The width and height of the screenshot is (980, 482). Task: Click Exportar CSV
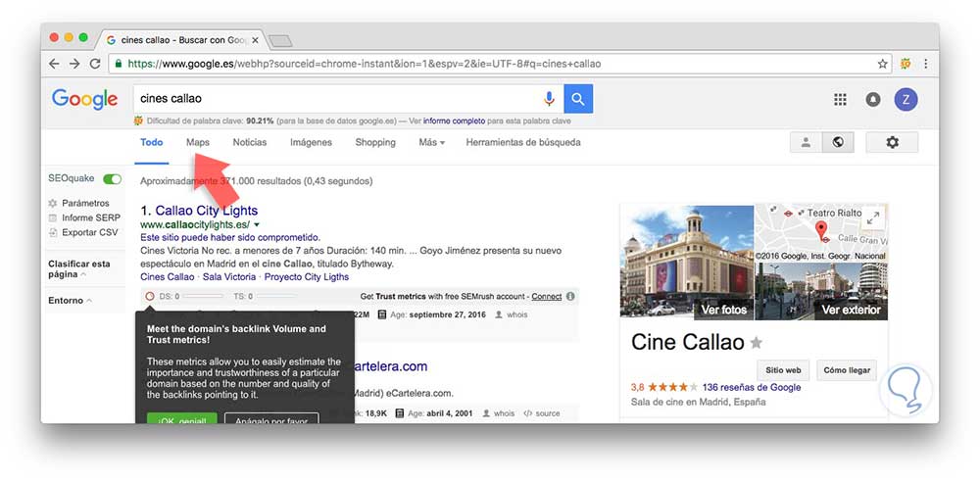click(x=83, y=232)
